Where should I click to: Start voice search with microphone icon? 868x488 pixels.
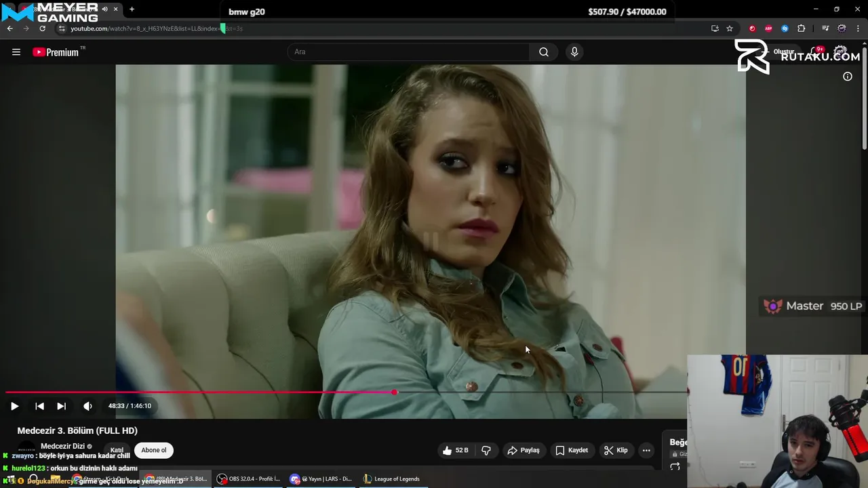pyautogui.click(x=574, y=52)
